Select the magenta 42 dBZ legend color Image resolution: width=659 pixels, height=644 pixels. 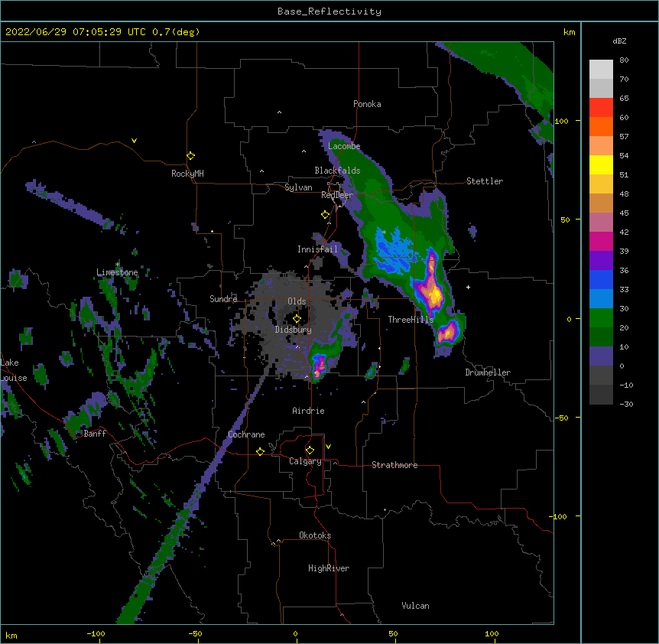click(601, 241)
